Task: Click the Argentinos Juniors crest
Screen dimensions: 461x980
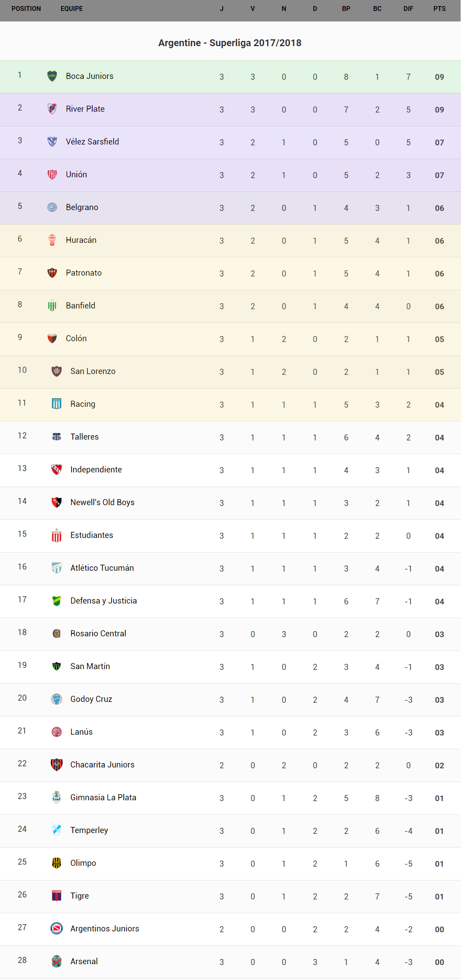Action: click(x=57, y=929)
